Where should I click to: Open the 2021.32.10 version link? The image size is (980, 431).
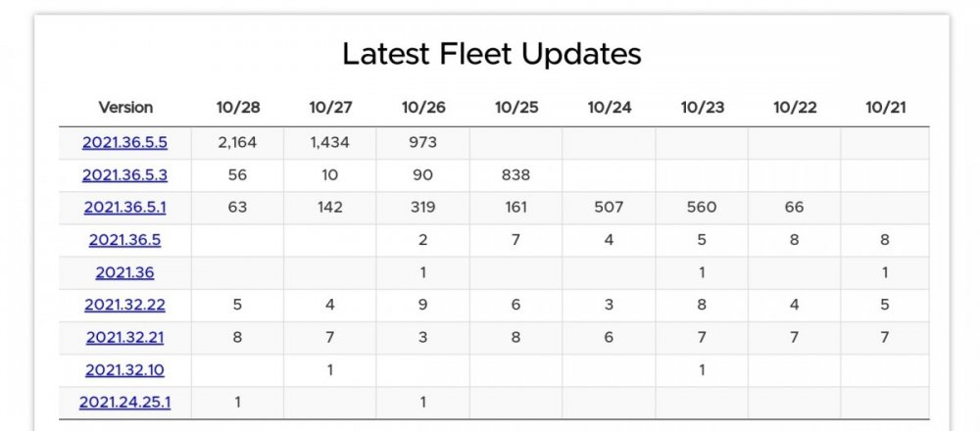click(125, 370)
